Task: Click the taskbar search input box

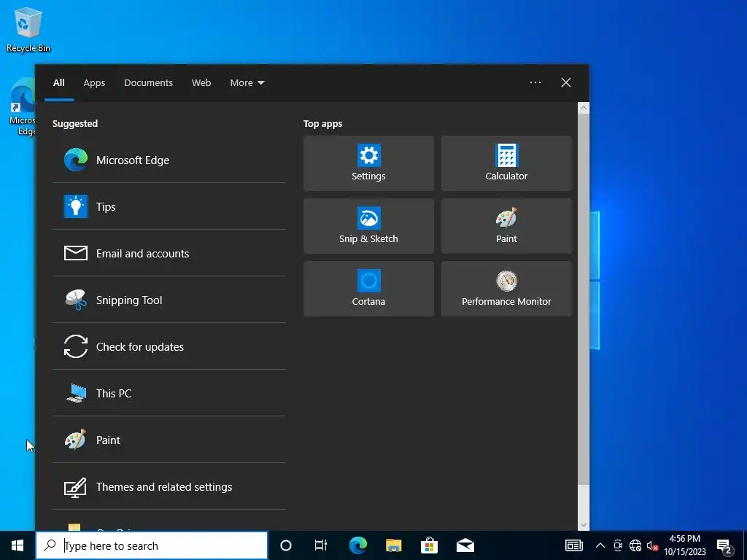Action: 152,545
